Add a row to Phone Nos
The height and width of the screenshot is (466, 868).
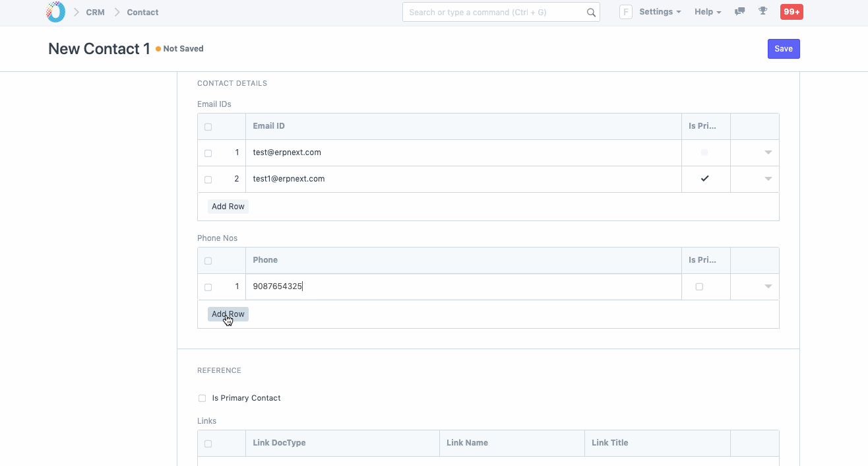click(x=228, y=314)
